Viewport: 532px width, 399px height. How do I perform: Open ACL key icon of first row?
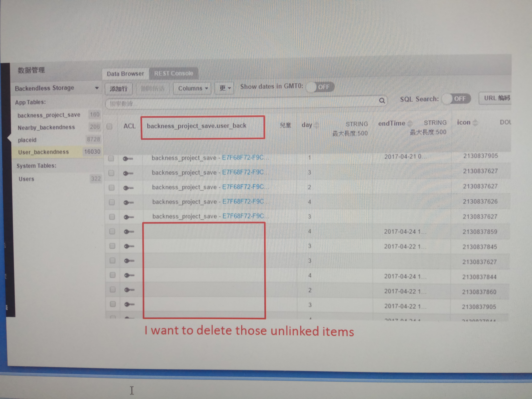pos(128,159)
